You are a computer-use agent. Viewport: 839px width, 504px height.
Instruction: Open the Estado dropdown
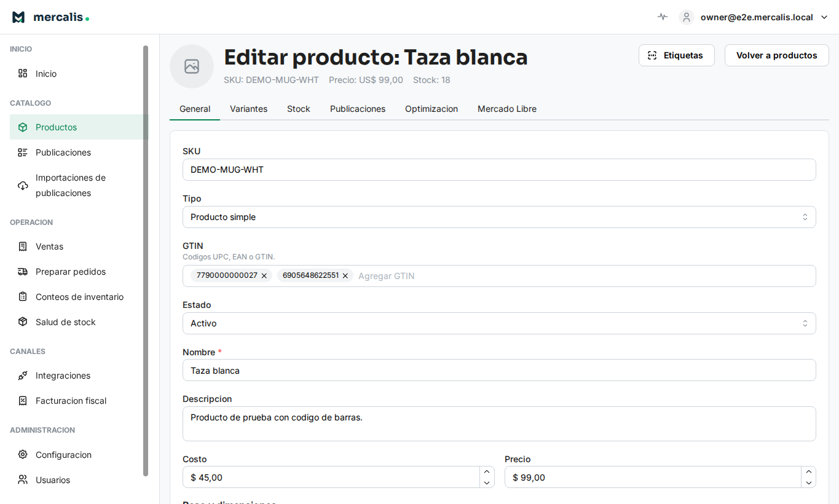[499, 323]
